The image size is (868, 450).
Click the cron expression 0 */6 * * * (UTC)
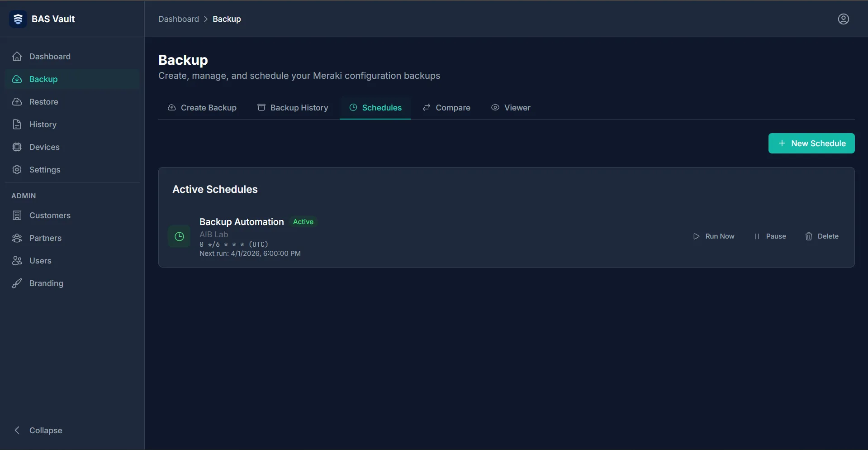(234, 244)
